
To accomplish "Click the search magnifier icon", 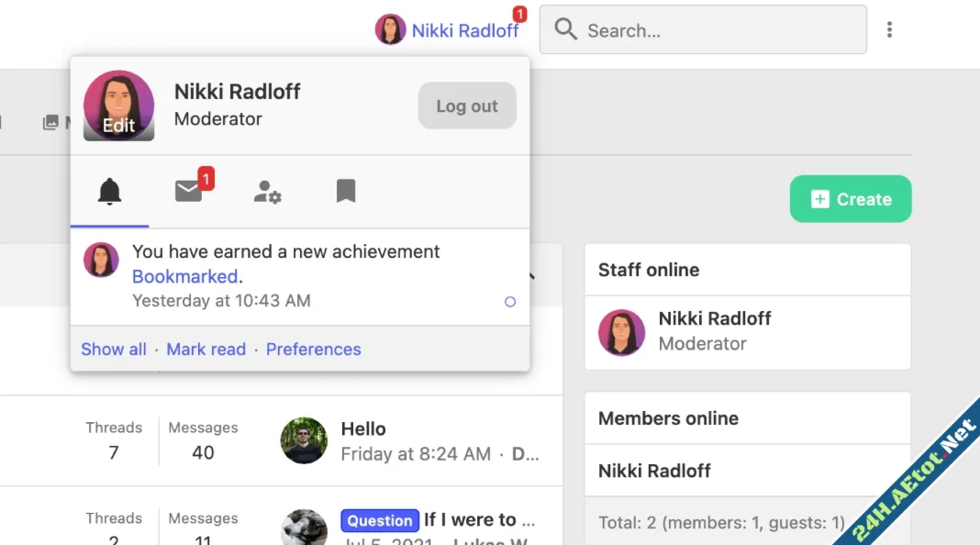I will (x=566, y=30).
